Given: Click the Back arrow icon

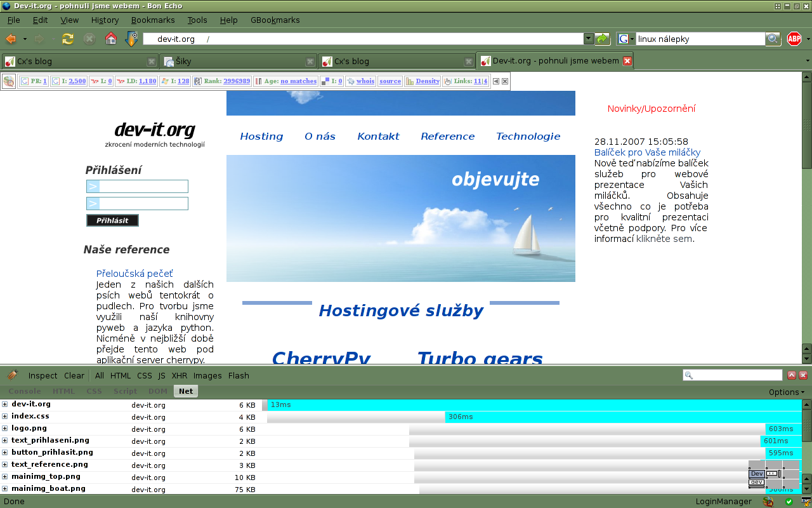Looking at the screenshot, I should click(x=11, y=39).
